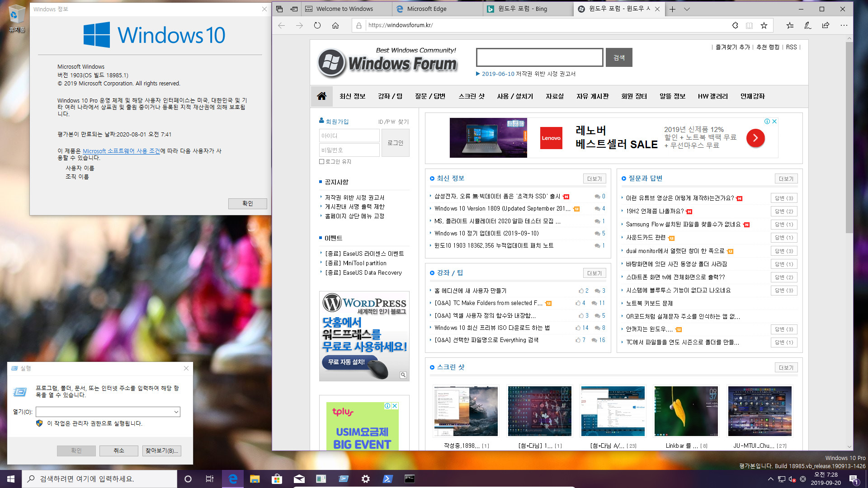Viewport: 868px width, 488px height.
Task: Click forum search input field
Action: [x=539, y=57]
